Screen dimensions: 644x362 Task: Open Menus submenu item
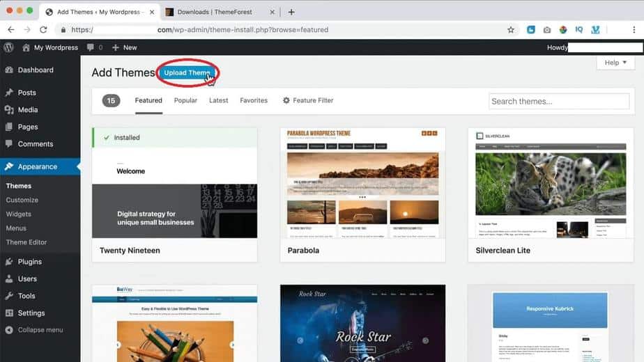(16, 228)
